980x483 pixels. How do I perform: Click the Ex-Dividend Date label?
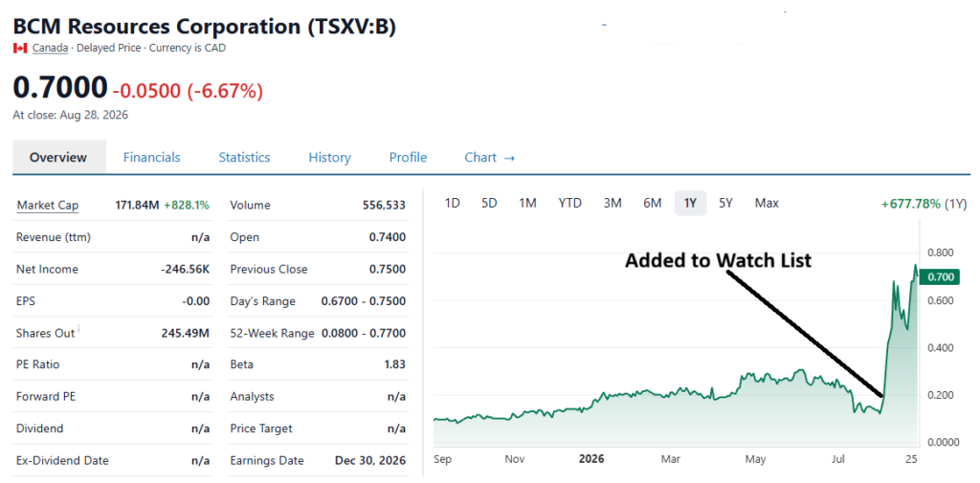coord(62,460)
